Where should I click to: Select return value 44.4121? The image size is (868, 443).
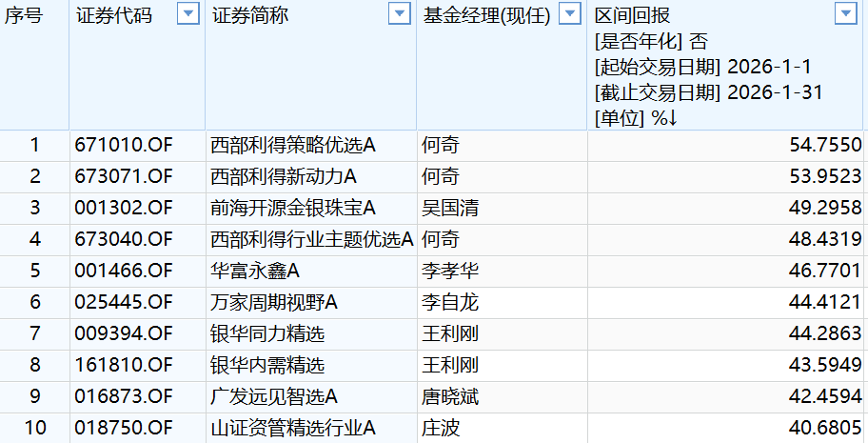(x=825, y=302)
